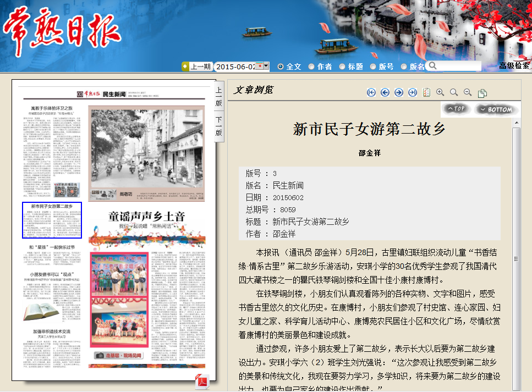Click the article title 新市民子女游第二故乡
532x392 pixels.
(369, 129)
